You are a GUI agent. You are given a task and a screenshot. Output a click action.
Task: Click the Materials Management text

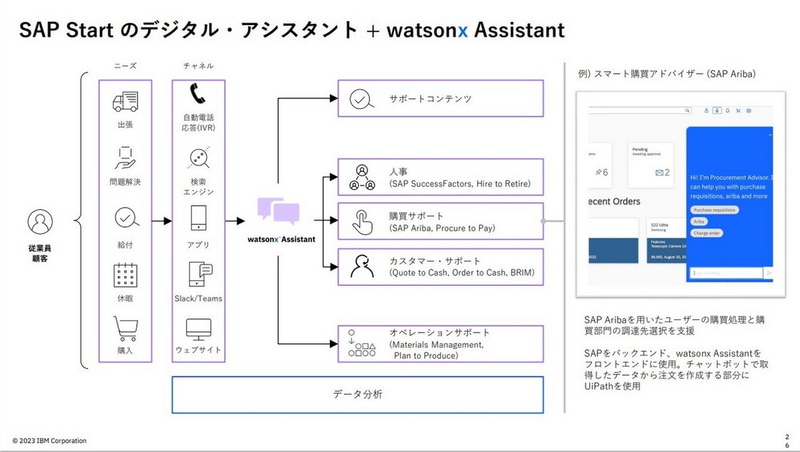437,344
